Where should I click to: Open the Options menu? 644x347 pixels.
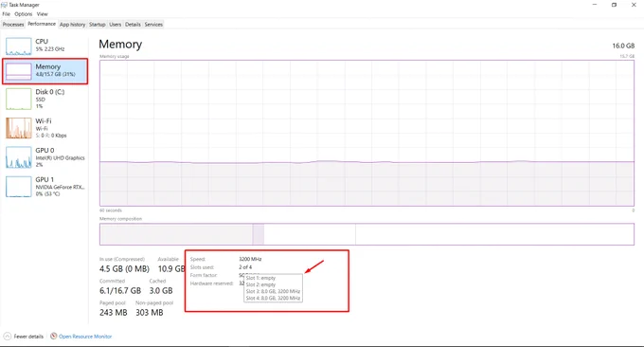24,14
